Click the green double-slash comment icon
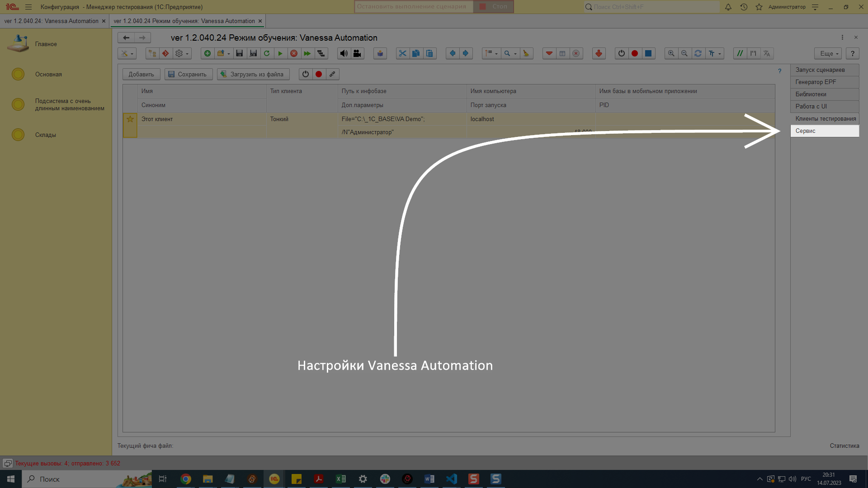Viewport: 868px width, 488px height. (740, 53)
